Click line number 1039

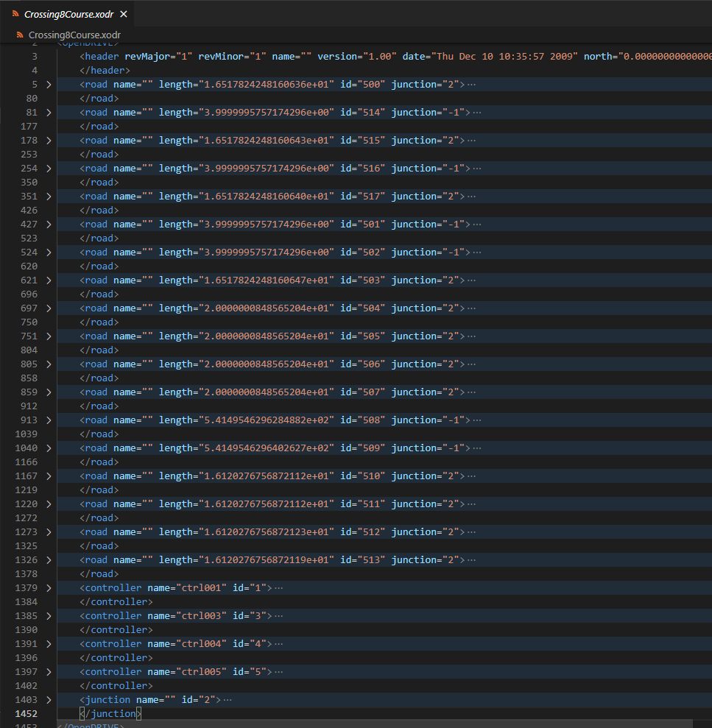[x=26, y=434]
